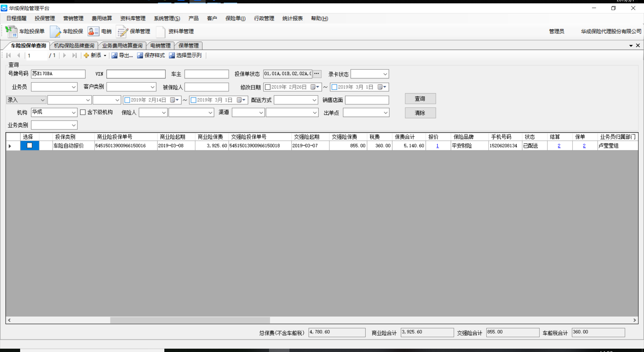Toggle the 修改日期 start date checkbox

pyautogui.click(x=268, y=87)
